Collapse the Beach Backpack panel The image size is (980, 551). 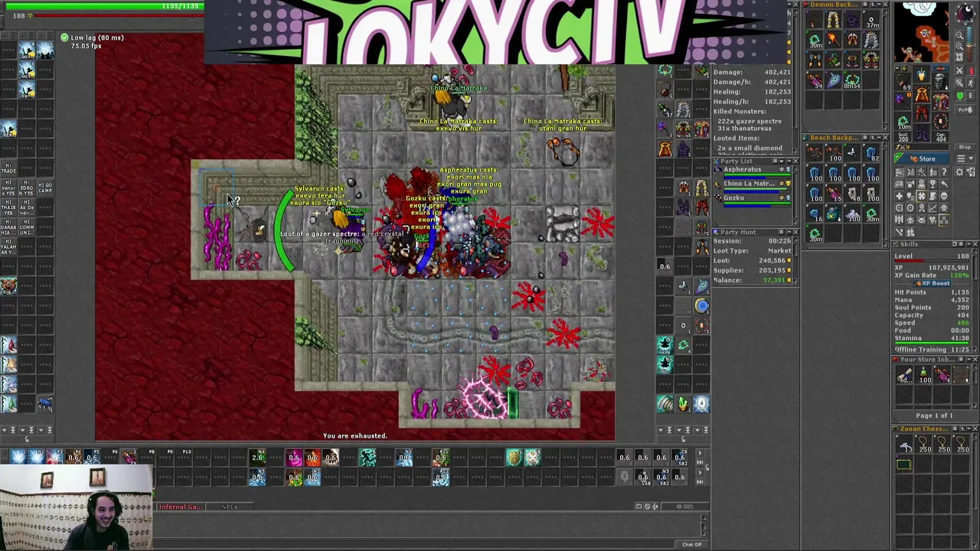pyautogui.click(x=879, y=138)
